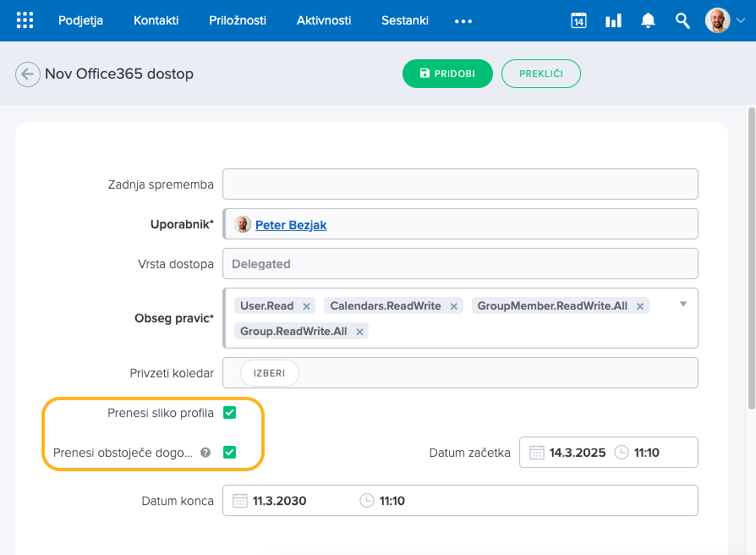Screen dimensions: 756x555
Task: Open calendar picker for Datum začetka
Action: point(536,453)
